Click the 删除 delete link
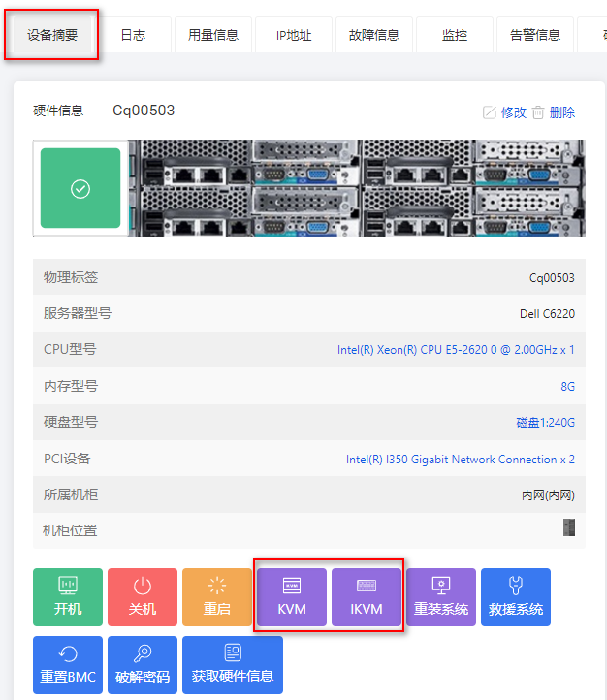607x700 pixels. click(562, 112)
